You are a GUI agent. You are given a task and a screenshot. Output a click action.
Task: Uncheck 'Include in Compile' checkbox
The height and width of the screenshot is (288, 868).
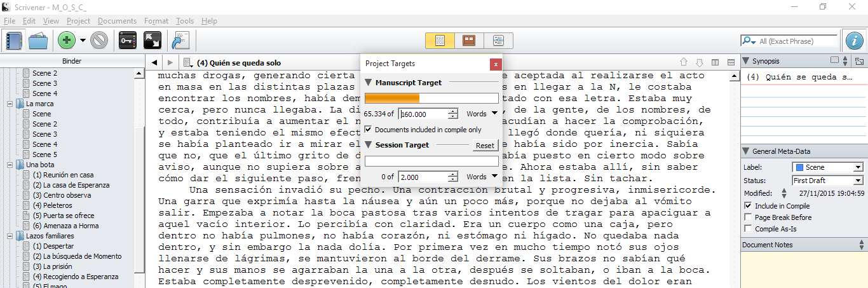[x=748, y=206]
